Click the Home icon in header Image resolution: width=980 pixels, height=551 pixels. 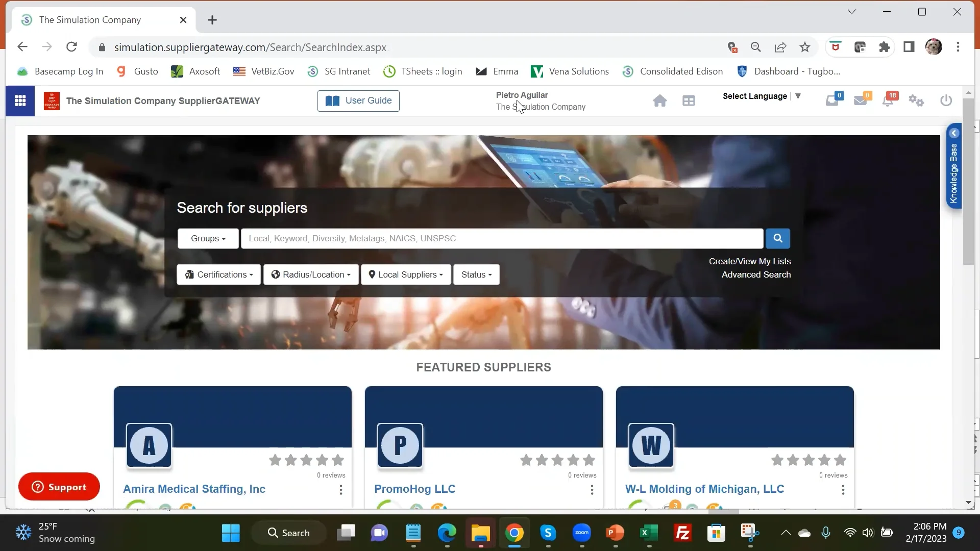pos(659,101)
